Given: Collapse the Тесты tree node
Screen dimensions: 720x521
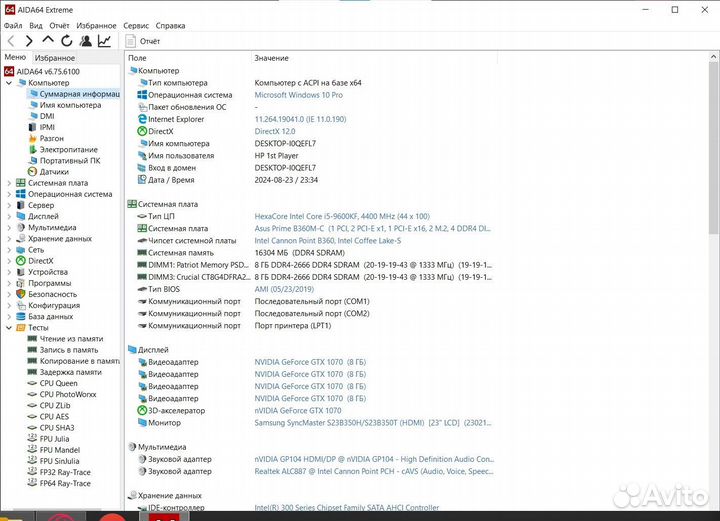Looking at the screenshot, I should [x=9, y=328].
